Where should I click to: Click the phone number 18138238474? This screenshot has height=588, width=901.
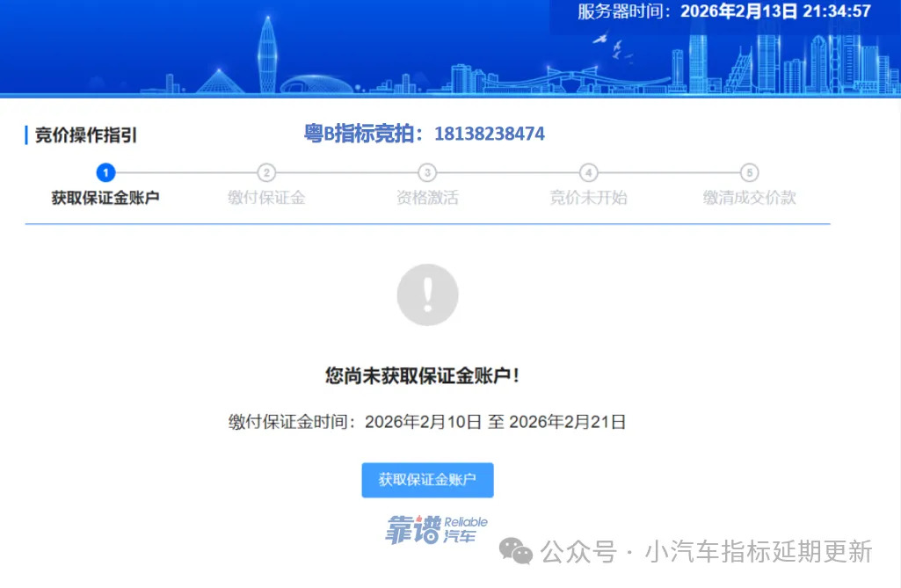pos(490,134)
